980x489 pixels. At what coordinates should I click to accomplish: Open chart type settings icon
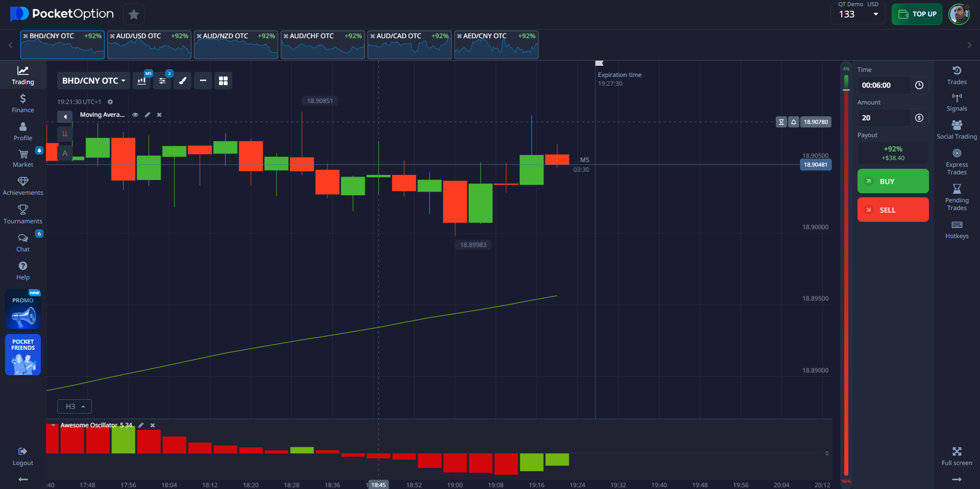(x=142, y=81)
